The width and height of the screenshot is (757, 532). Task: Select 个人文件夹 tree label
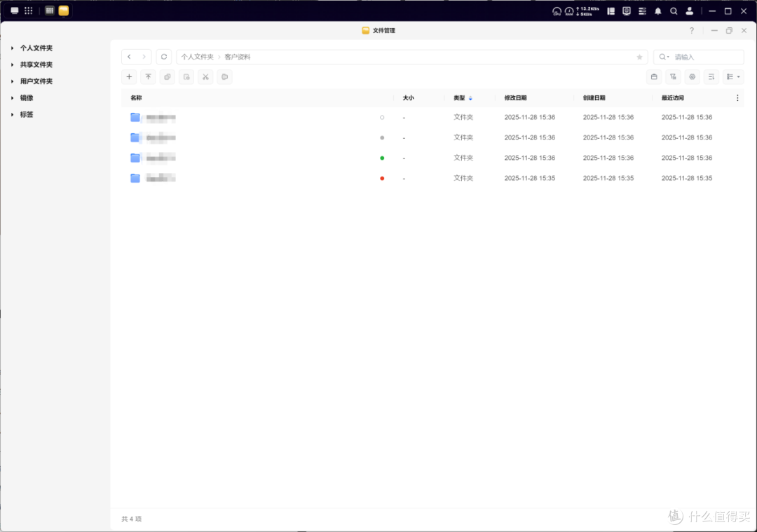[x=36, y=48]
